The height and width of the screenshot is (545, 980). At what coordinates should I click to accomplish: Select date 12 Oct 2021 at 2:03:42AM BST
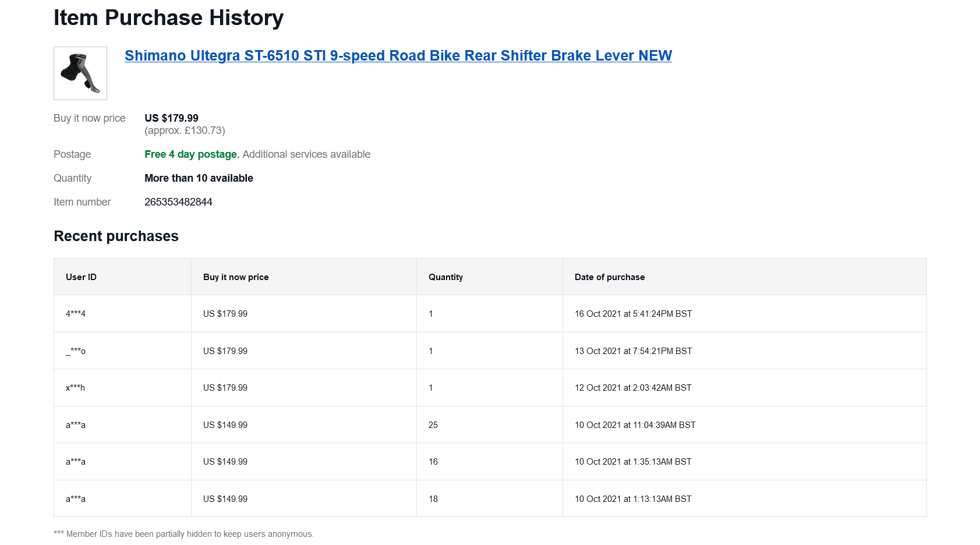[x=633, y=388]
